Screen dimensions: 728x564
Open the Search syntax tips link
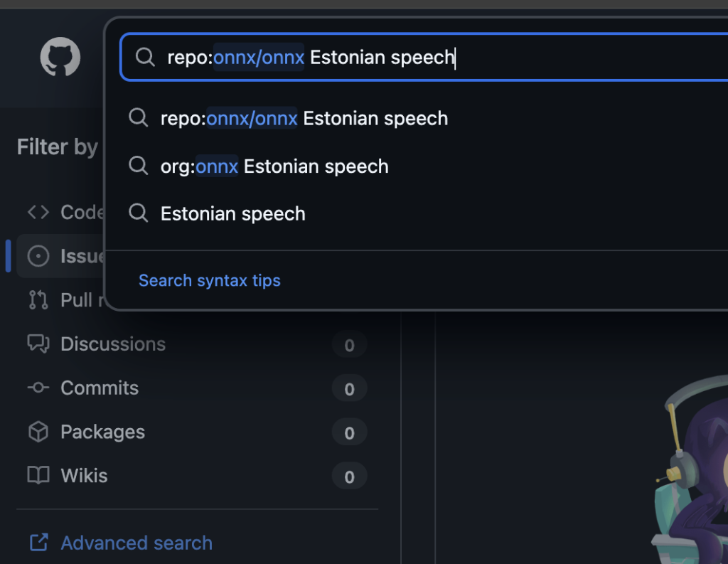tap(210, 281)
